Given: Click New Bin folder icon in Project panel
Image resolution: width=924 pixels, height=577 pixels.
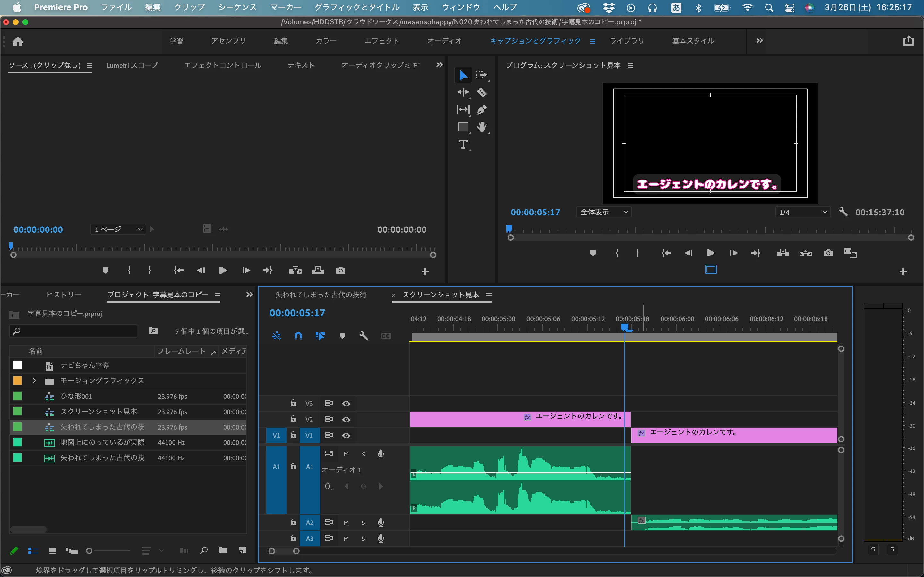Looking at the screenshot, I should tap(223, 550).
